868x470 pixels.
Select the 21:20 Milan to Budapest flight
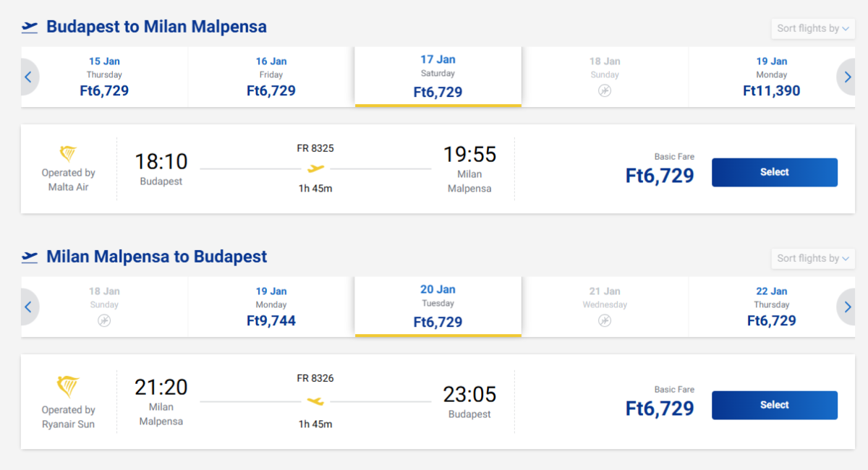coord(774,406)
